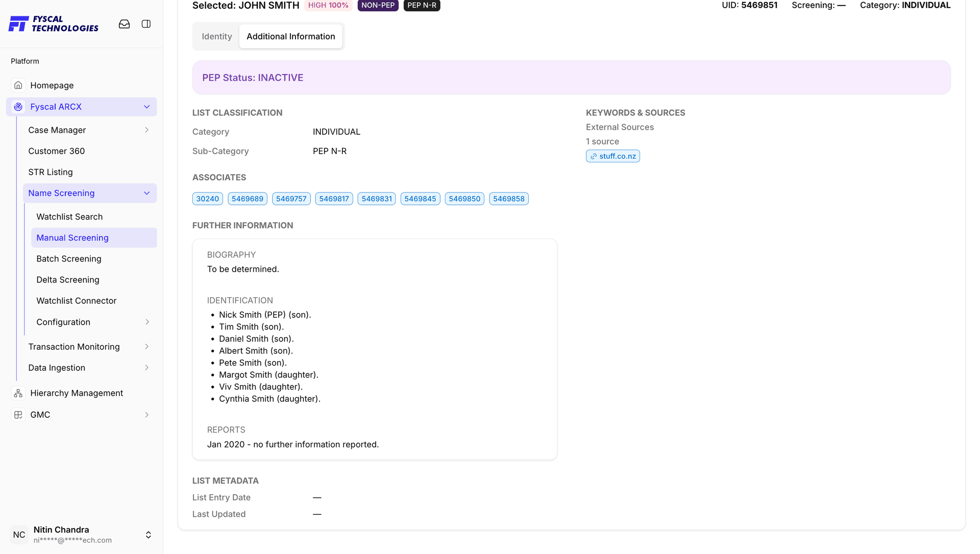Expand the Configuration submenu arrow
The width and height of the screenshot is (980, 554).
[x=147, y=322]
